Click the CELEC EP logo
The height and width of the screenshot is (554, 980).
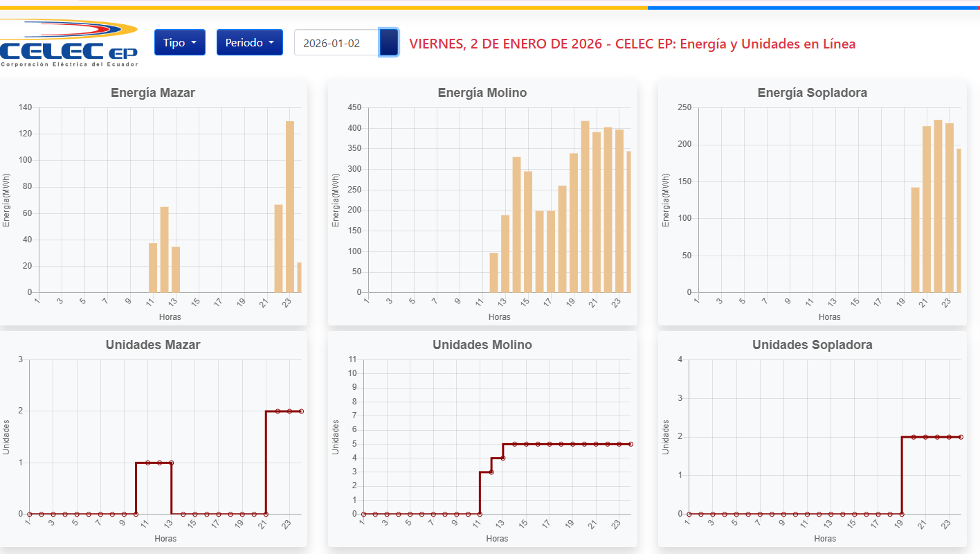68,43
